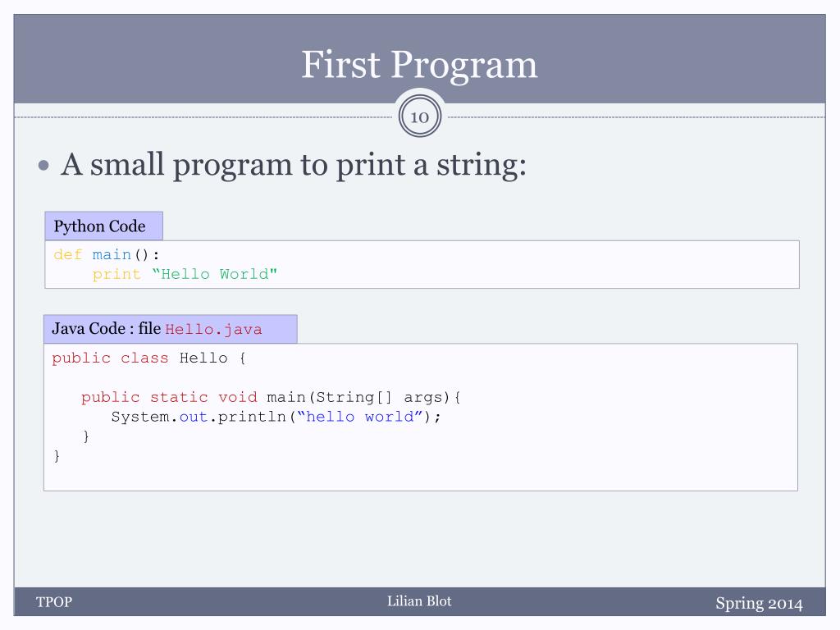Image resolution: width=840 pixels, height=630 pixels.
Task: Click the 'main' function name in the Python code
Action: (x=112, y=254)
